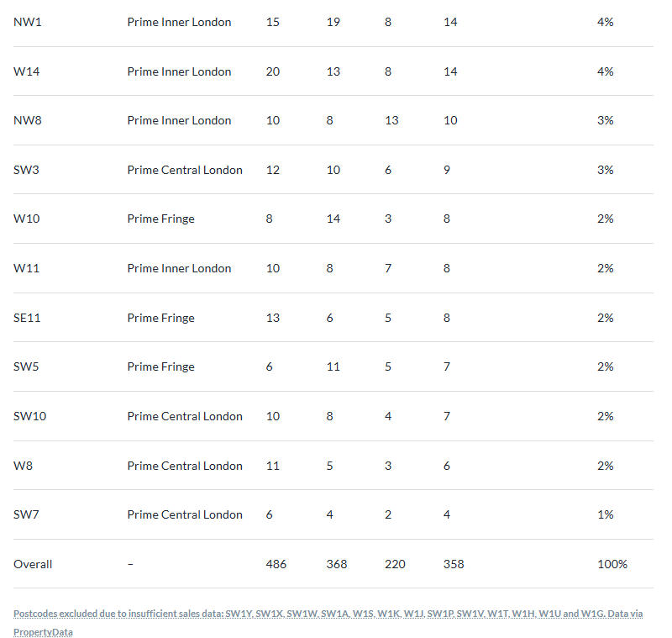Click the SW3 postcode label
672x638 pixels.
[x=26, y=170]
